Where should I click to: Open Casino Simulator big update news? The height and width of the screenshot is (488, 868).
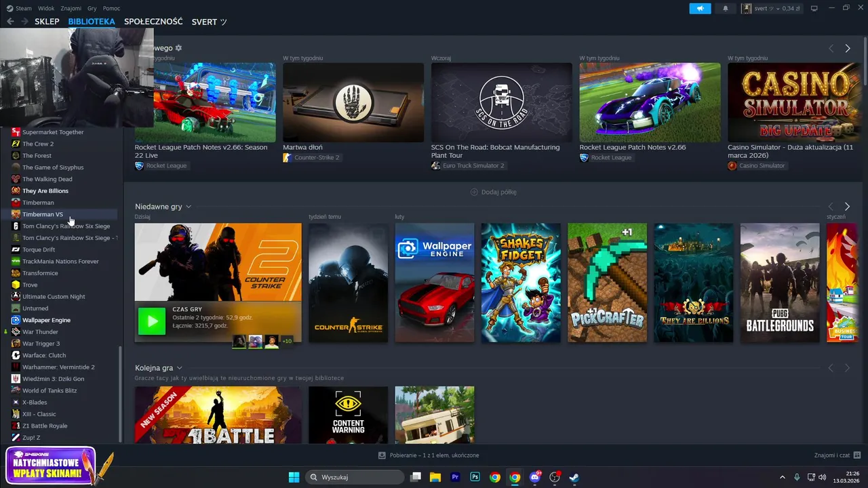(x=794, y=102)
